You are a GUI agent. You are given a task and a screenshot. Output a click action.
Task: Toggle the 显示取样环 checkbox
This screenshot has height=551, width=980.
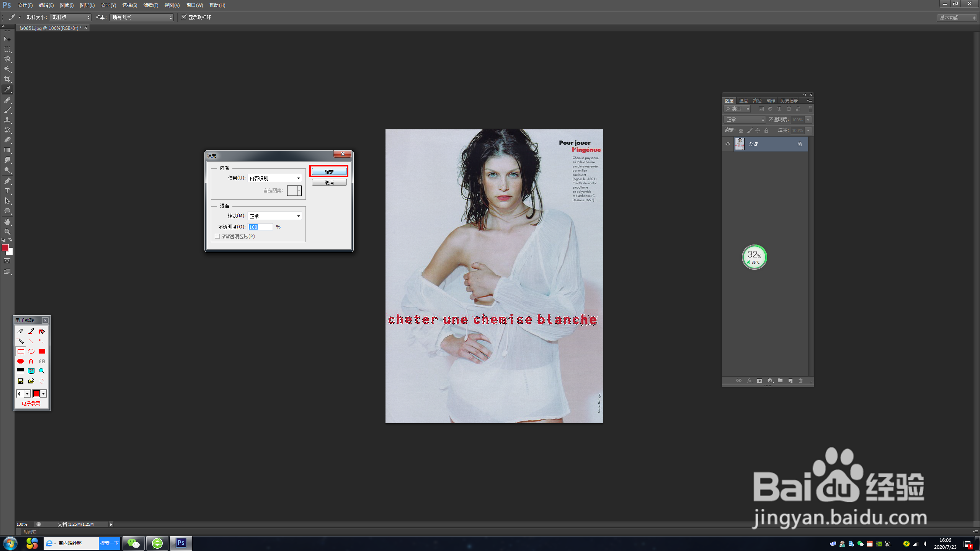tap(184, 17)
